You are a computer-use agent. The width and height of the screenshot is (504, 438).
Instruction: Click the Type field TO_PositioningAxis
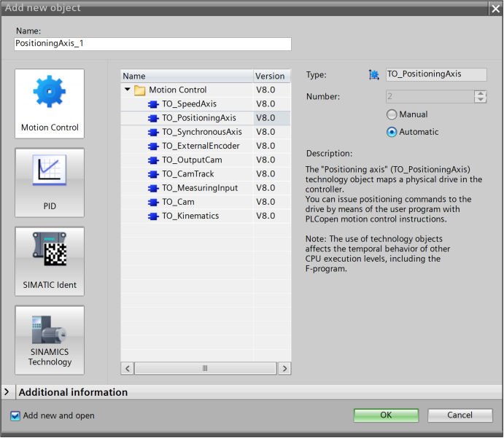point(436,74)
